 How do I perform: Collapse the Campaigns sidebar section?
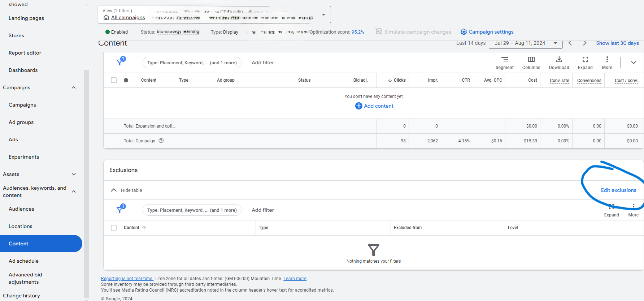74,87
